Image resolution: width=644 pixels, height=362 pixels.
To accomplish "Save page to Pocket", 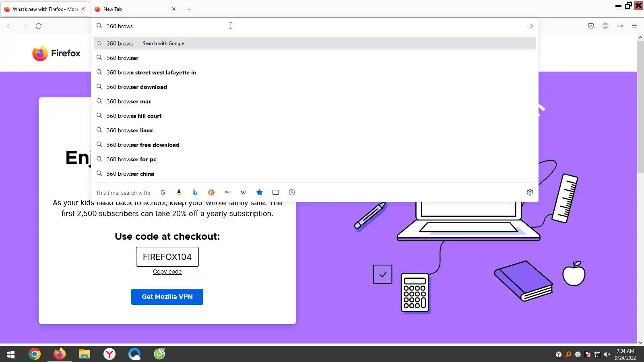I will tap(591, 26).
